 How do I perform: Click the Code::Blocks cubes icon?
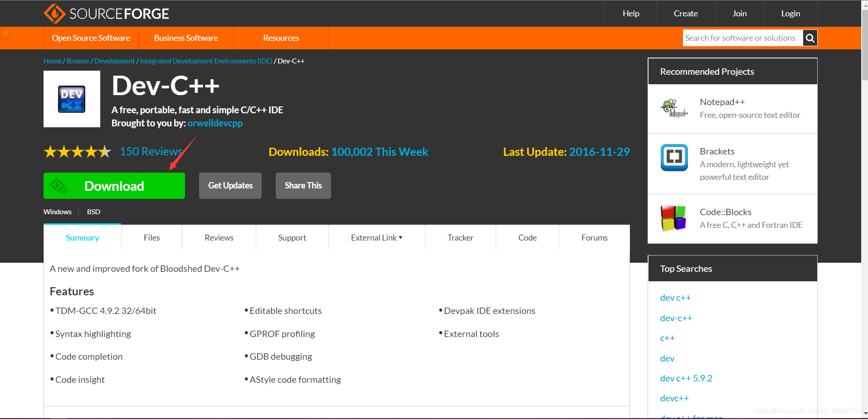[x=673, y=218]
